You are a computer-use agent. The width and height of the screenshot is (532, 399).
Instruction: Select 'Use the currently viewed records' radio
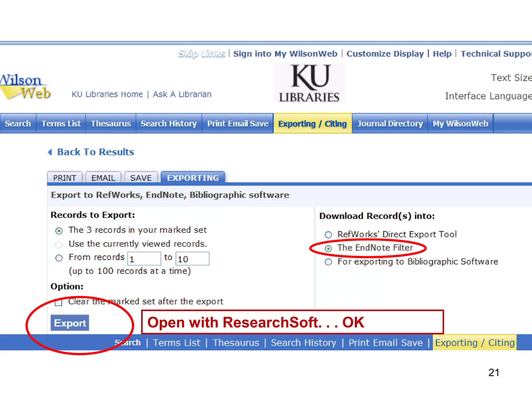pos(59,244)
